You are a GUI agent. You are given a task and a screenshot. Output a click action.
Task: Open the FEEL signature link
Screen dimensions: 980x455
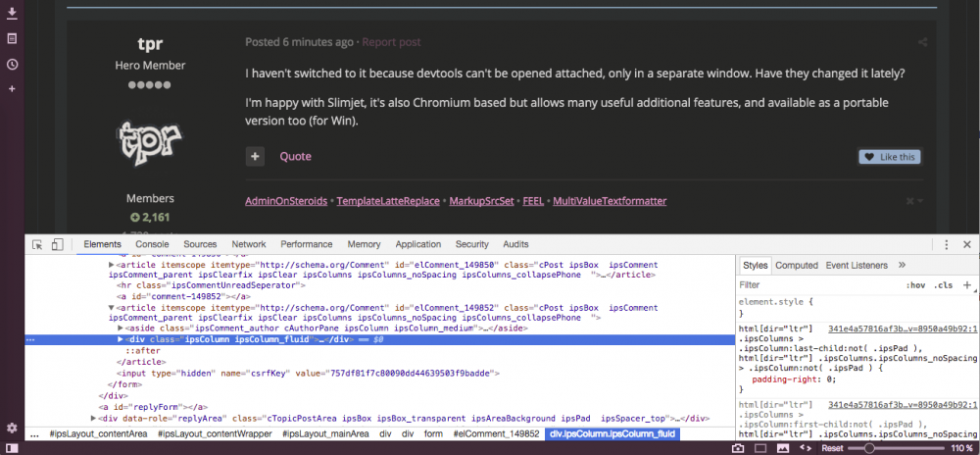(533, 201)
